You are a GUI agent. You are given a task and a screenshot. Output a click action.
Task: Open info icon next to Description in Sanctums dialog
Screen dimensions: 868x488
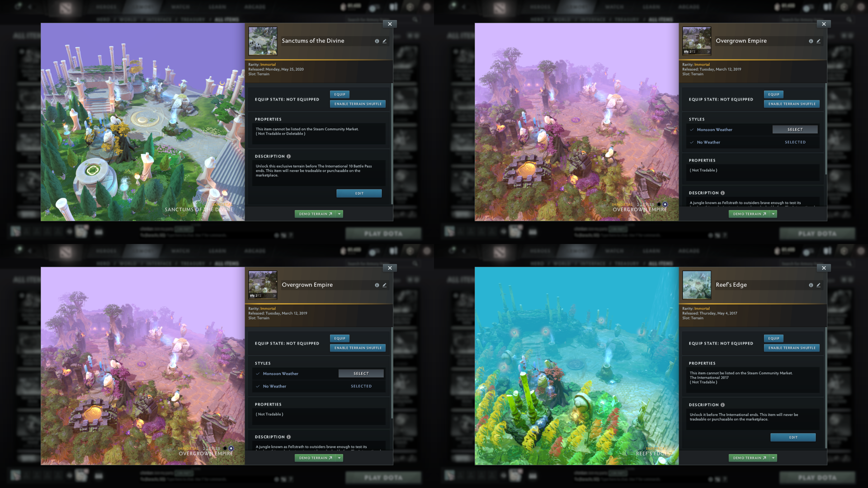click(x=288, y=156)
